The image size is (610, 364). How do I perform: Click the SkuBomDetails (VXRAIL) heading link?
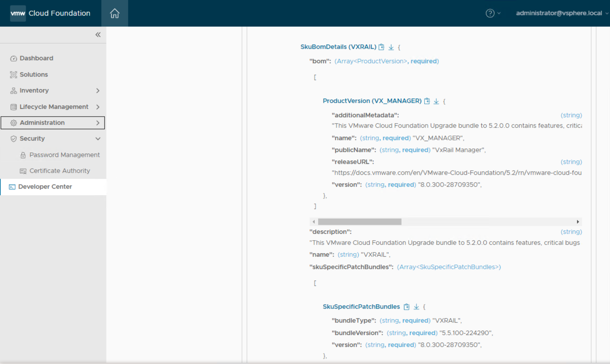pyautogui.click(x=338, y=47)
